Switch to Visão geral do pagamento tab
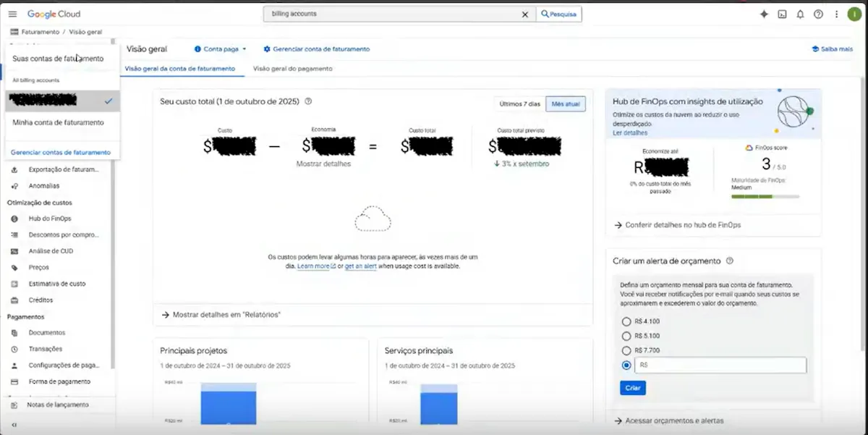The width and height of the screenshot is (868, 435). pyautogui.click(x=293, y=68)
